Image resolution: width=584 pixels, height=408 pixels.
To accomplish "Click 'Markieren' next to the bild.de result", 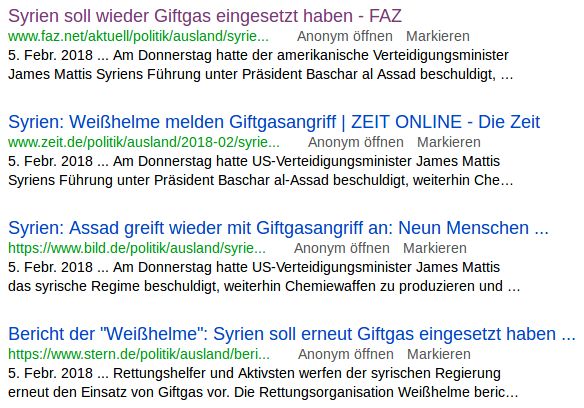I will [x=435, y=248].
